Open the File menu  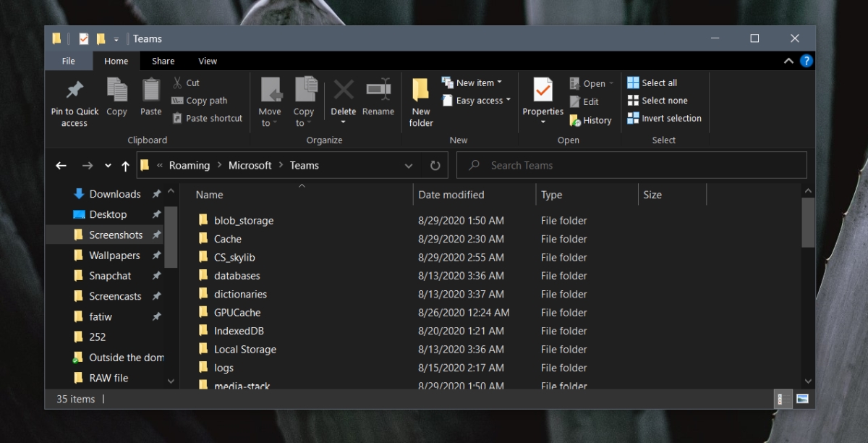click(x=68, y=61)
